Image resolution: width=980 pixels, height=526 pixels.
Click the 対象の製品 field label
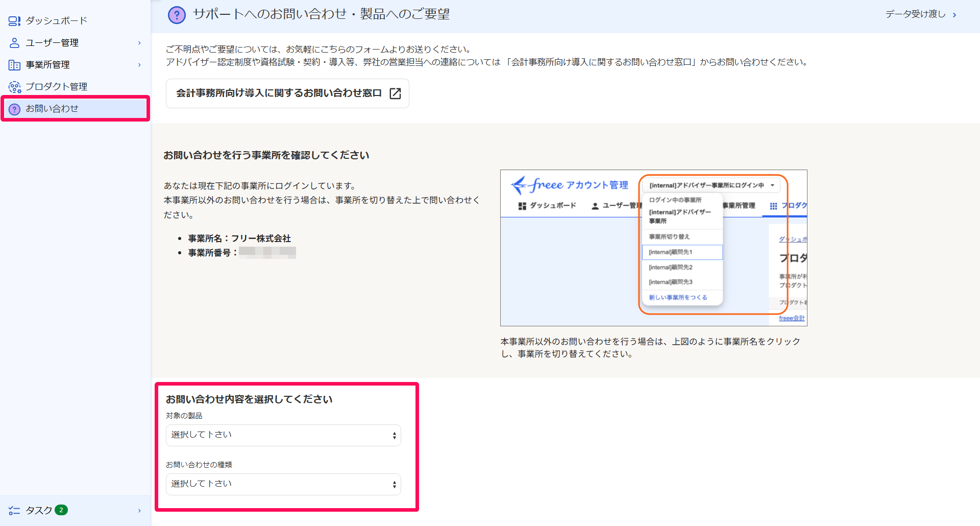pos(184,416)
